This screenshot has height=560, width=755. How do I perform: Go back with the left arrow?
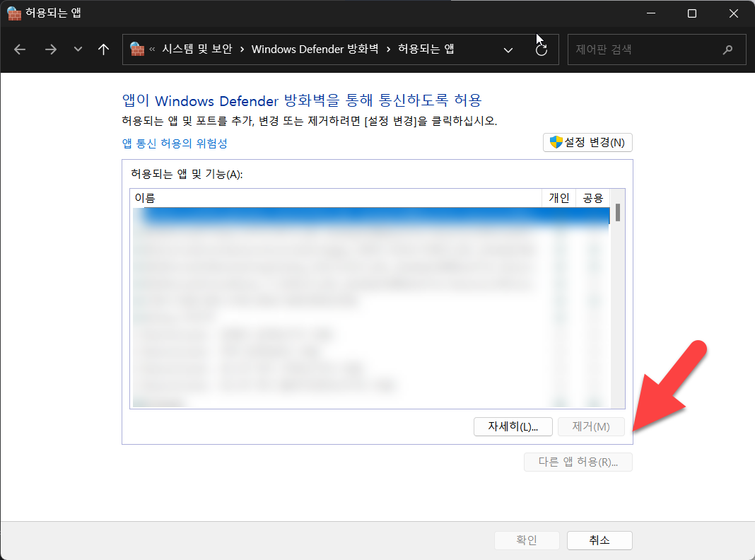tap(20, 49)
